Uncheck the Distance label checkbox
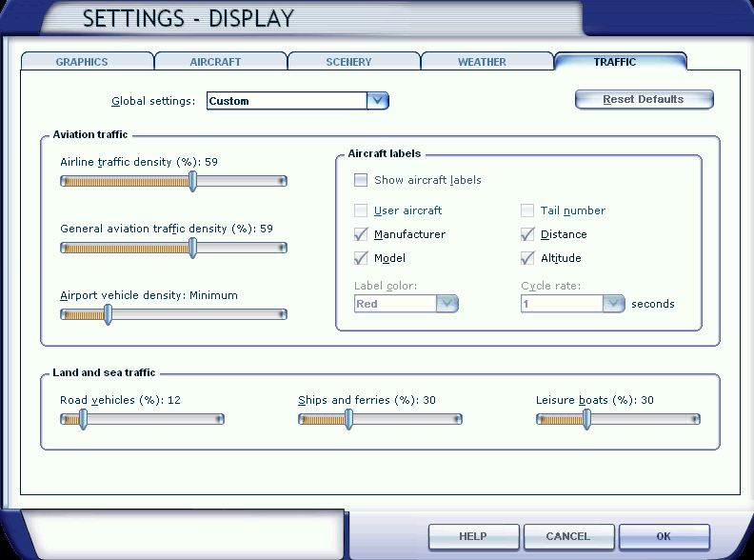 (527, 234)
